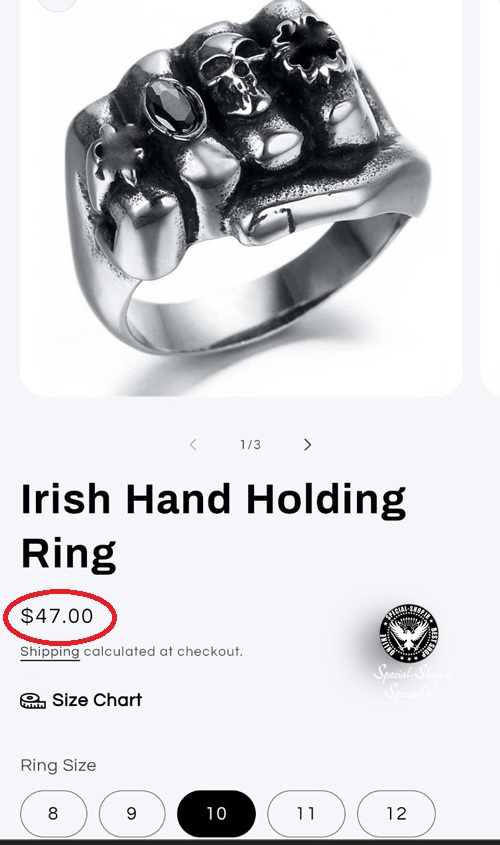The image size is (500, 845).
Task: Click the $47.00 price text
Action: point(57,616)
